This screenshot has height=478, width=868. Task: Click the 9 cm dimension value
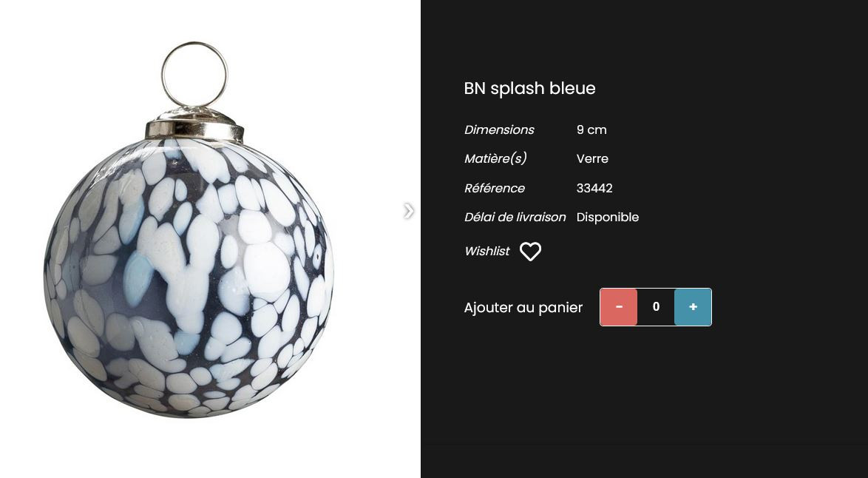click(591, 130)
